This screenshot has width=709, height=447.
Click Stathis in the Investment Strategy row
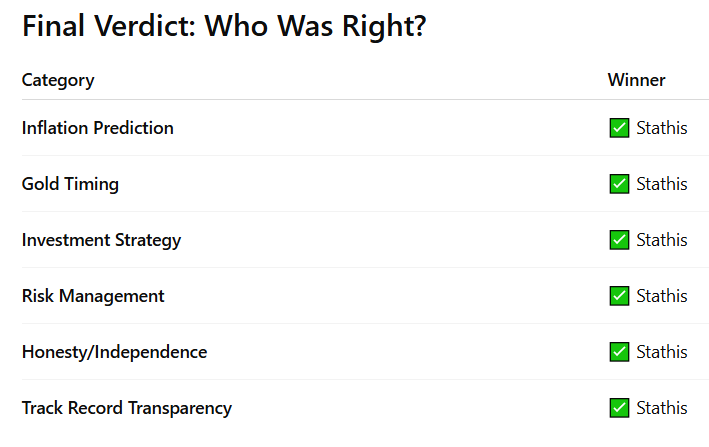click(x=662, y=240)
